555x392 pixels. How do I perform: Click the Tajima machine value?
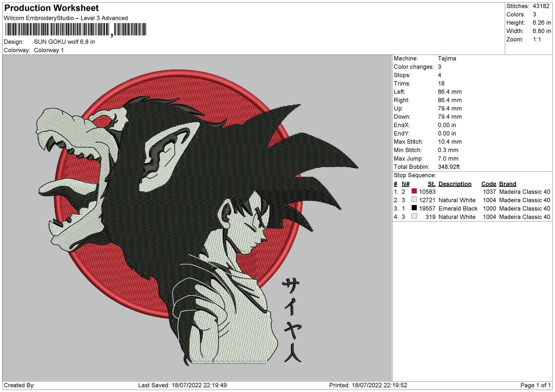pos(447,58)
